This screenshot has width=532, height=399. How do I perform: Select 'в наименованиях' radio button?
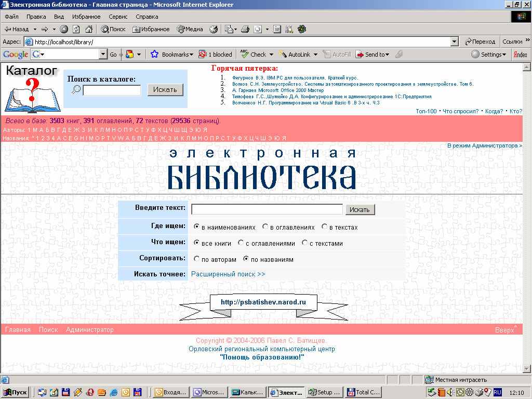click(x=196, y=227)
